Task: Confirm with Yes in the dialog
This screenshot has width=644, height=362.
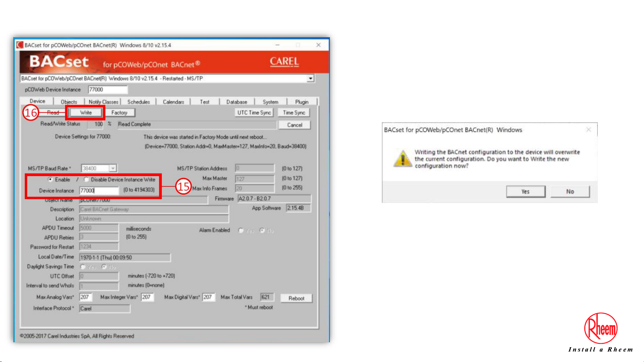Action: (525, 192)
